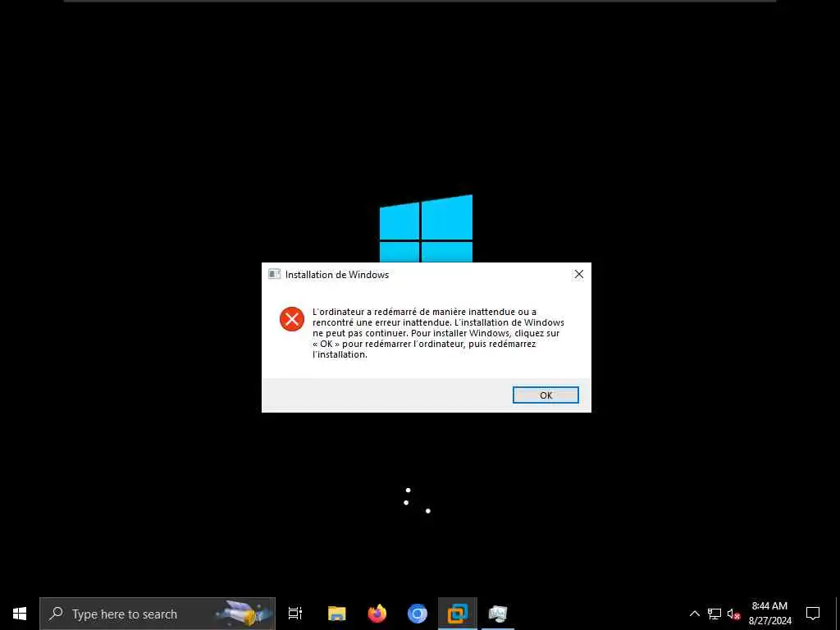Click the muted volume tray icon
Image resolution: width=840 pixels, height=630 pixels.
pos(733,614)
